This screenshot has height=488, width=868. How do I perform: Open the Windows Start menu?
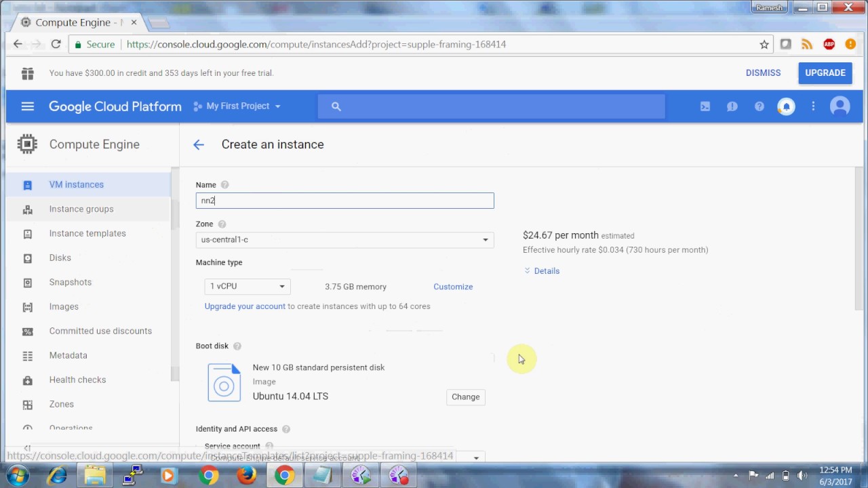pos(18,476)
